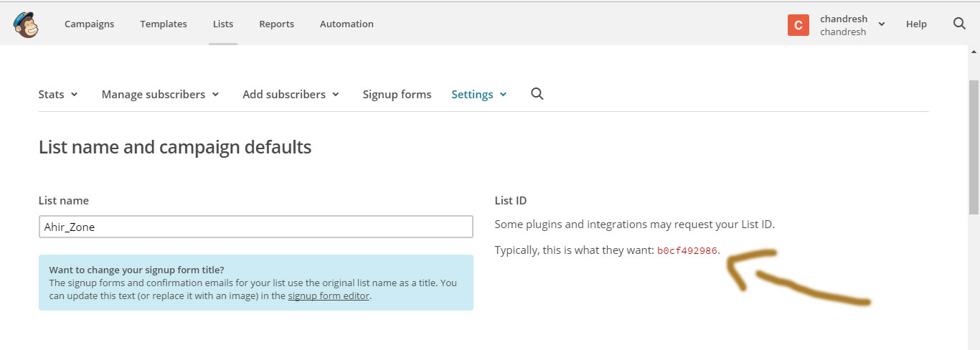Switch to the Automation page

(x=347, y=24)
